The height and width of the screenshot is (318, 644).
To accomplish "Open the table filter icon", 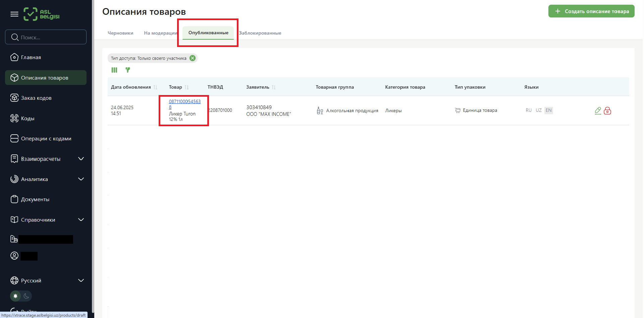I will (x=128, y=70).
